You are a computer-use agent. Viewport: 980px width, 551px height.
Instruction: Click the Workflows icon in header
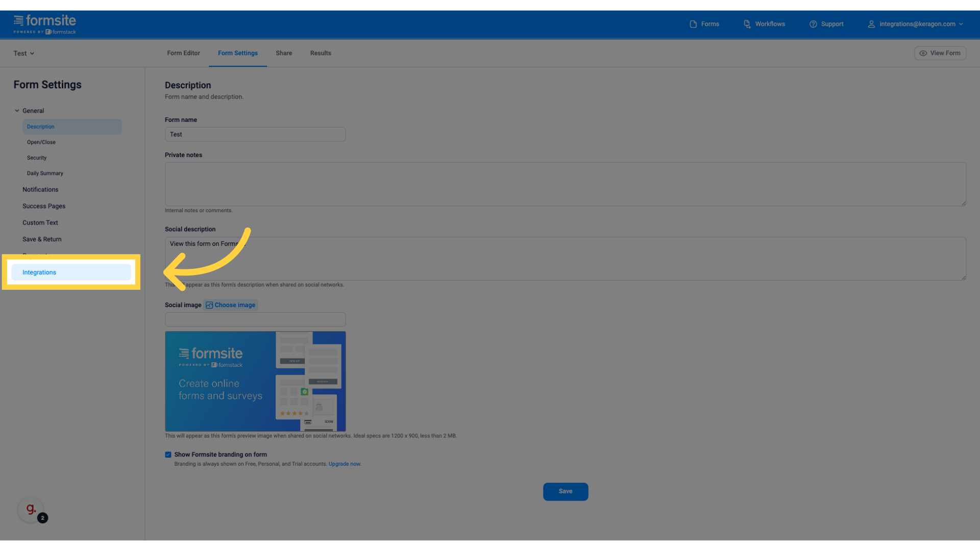747,24
